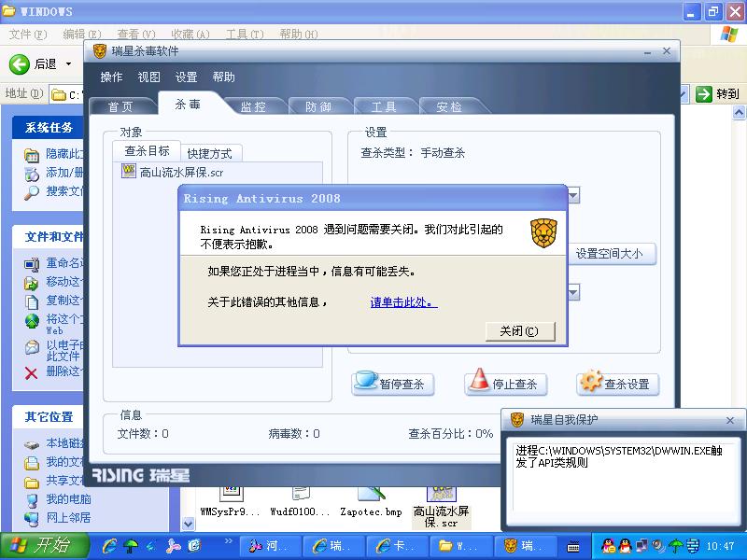This screenshot has width=747, height=560.
Task: Click the green 转到 go arrow icon
Action: pos(703,94)
